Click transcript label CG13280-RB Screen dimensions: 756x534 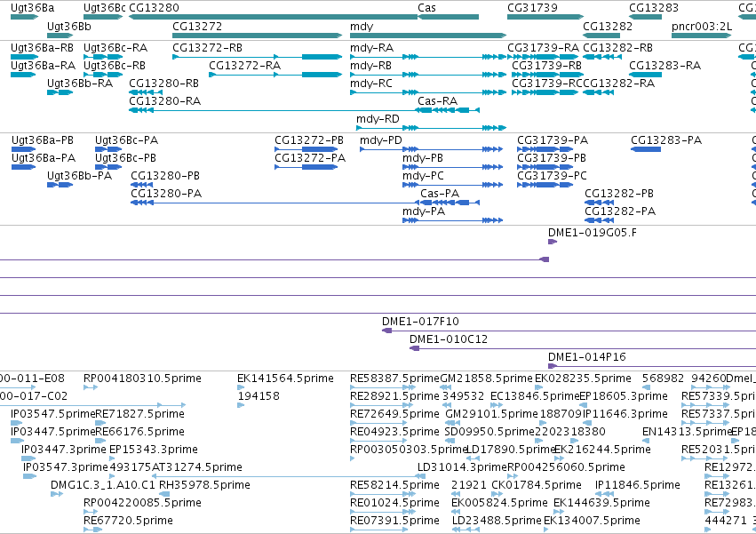(x=164, y=83)
